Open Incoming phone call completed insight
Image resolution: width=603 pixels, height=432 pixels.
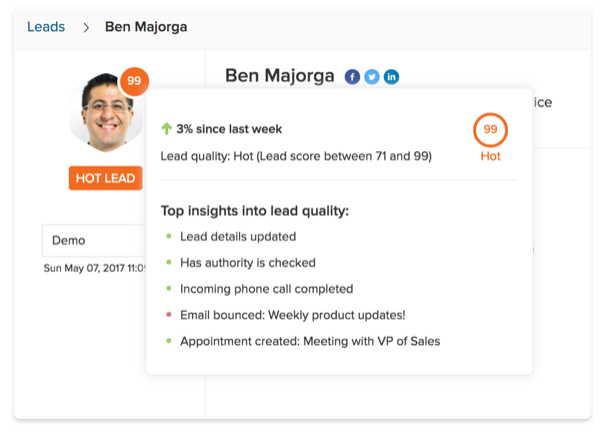266,289
